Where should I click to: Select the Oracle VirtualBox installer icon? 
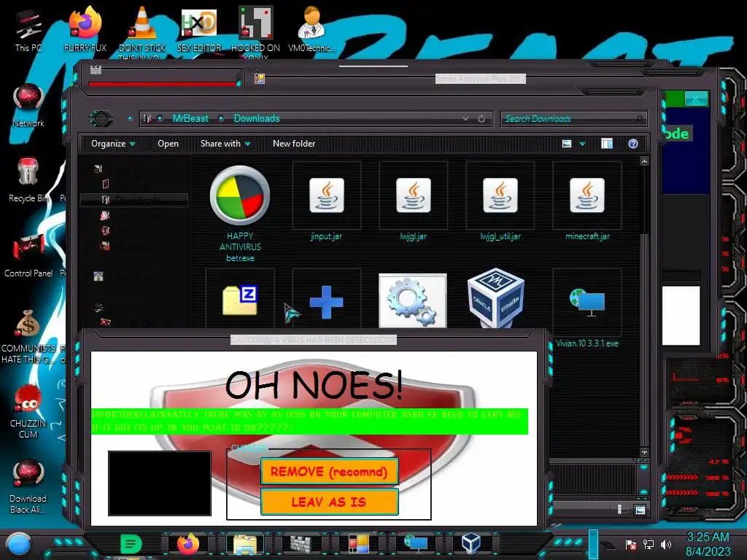tap(496, 298)
